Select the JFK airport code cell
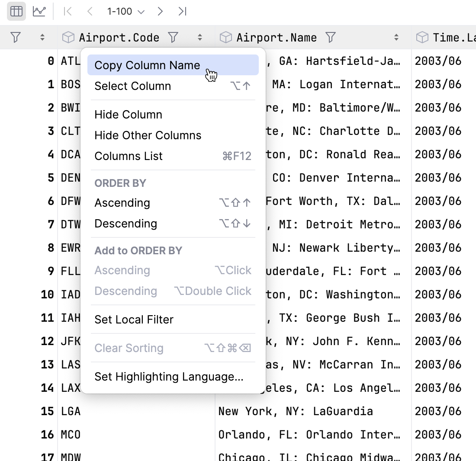The image size is (476, 461). [71, 341]
